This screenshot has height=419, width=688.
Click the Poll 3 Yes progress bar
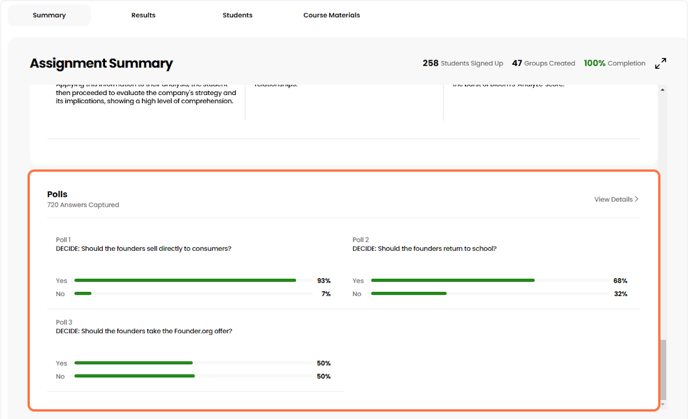click(x=133, y=363)
